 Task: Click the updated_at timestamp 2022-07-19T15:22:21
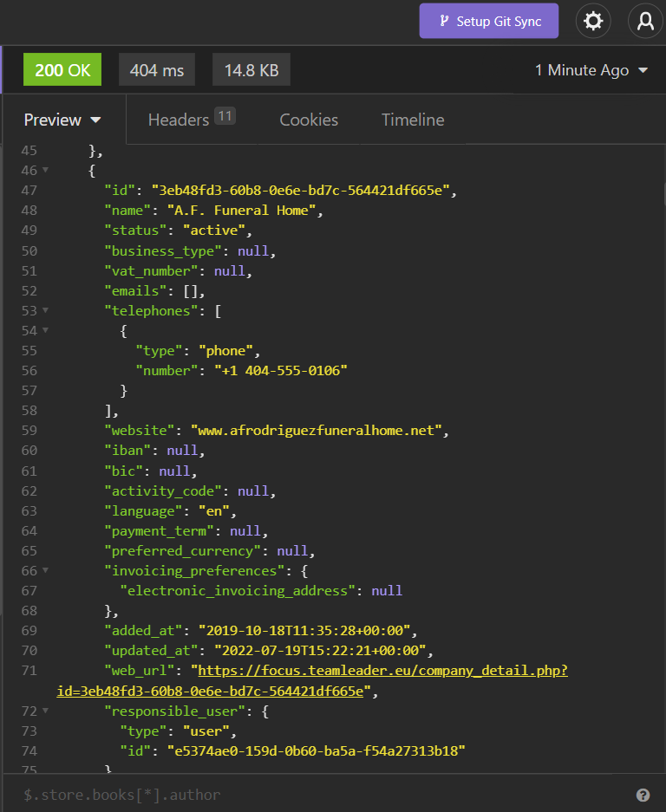point(320,651)
